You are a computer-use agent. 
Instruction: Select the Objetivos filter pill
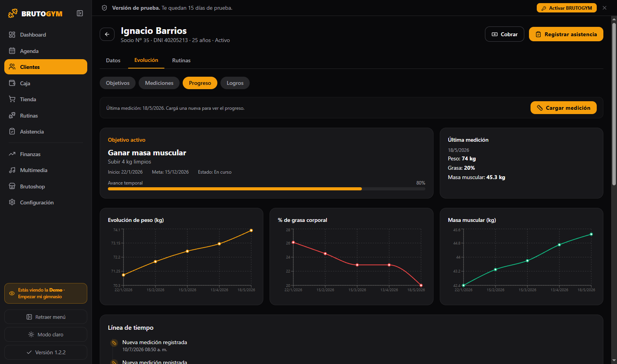[118, 83]
